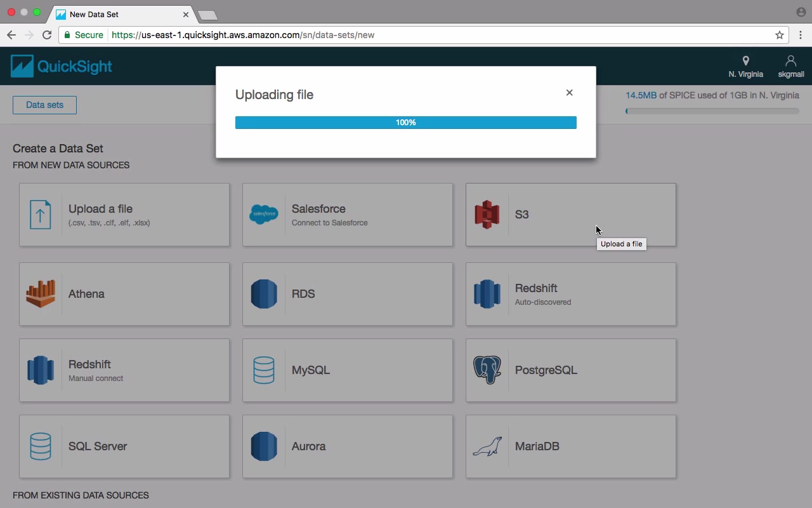The image size is (812, 508).
Task: Click the QuickSight logo
Action: [62, 66]
